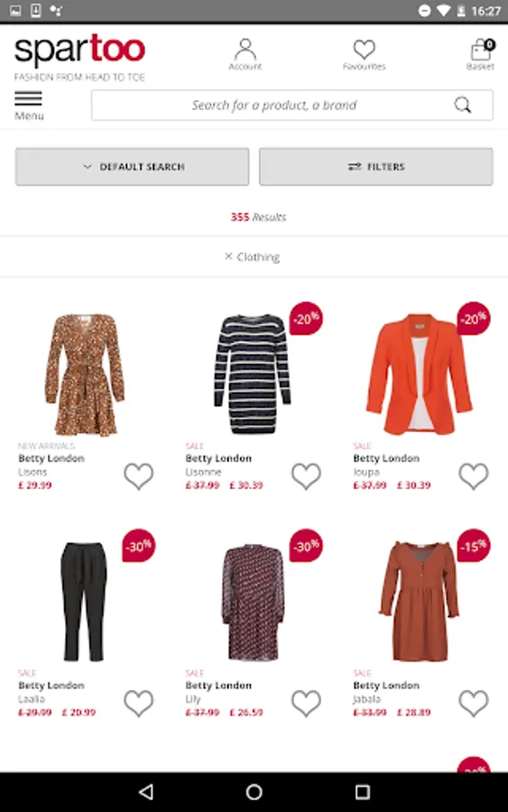Favourite the Lisonne striped sweater dress
This screenshot has height=812, width=508.
(x=306, y=475)
